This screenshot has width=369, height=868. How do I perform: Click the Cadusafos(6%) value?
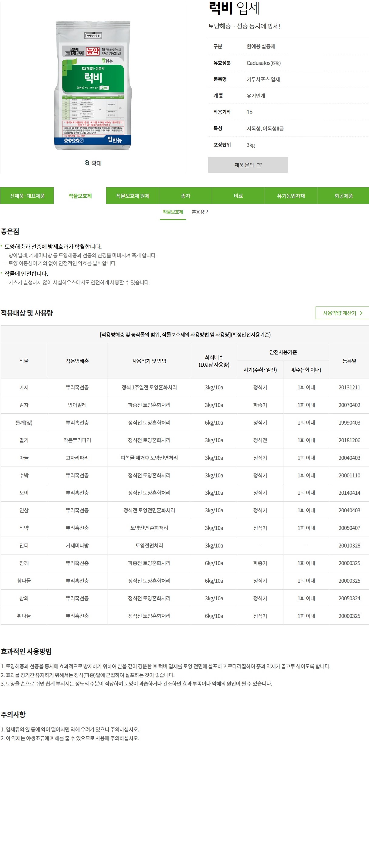(263, 63)
